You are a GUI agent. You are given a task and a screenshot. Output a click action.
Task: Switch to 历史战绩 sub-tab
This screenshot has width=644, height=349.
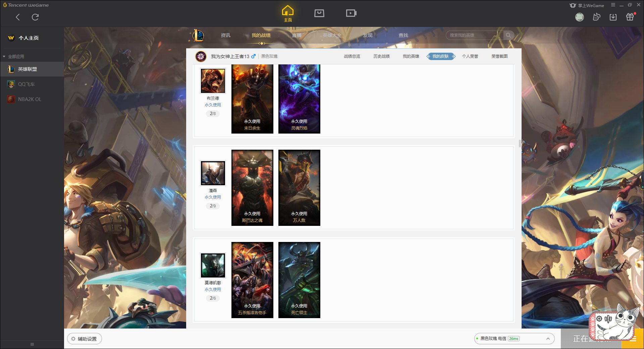coord(381,56)
